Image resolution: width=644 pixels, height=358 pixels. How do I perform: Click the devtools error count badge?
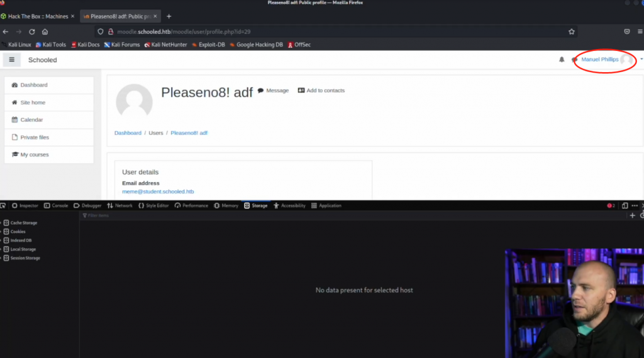tap(611, 206)
